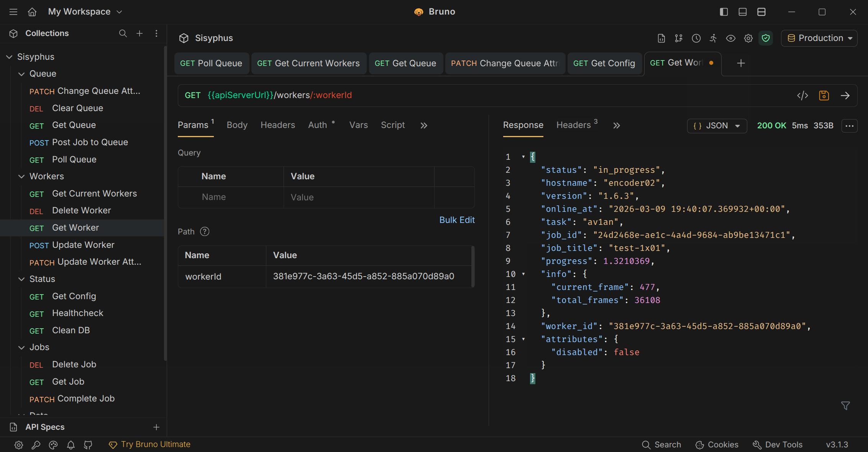
Task: Open the collection runner icon
Action: [713, 38]
